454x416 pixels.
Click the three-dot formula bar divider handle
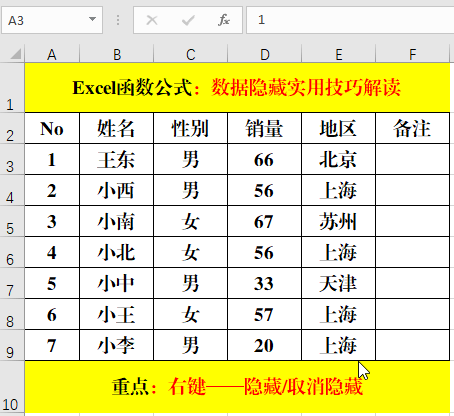coord(118,20)
